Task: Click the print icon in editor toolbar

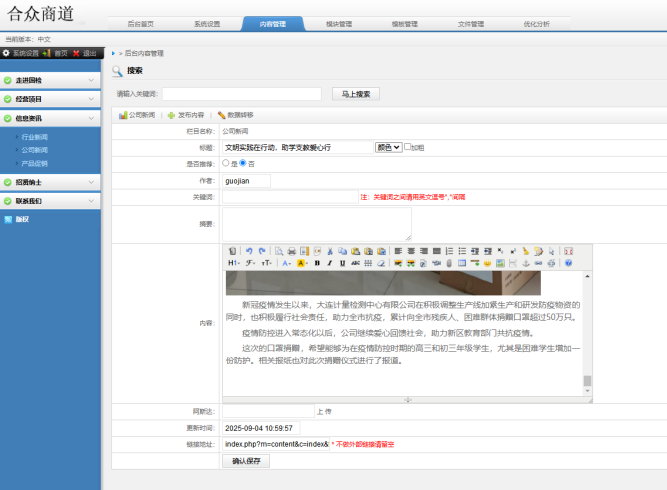Action: pyautogui.click(x=292, y=251)
